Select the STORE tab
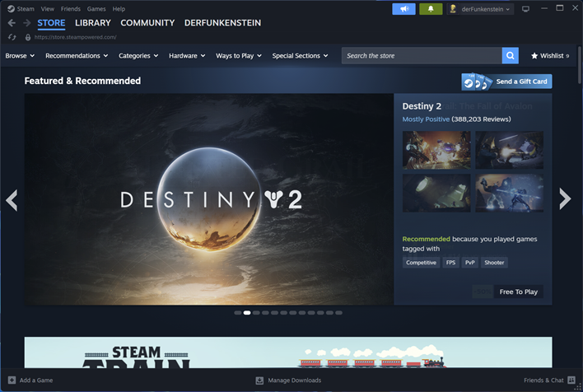583x392 pixels. tap(51, 23)
